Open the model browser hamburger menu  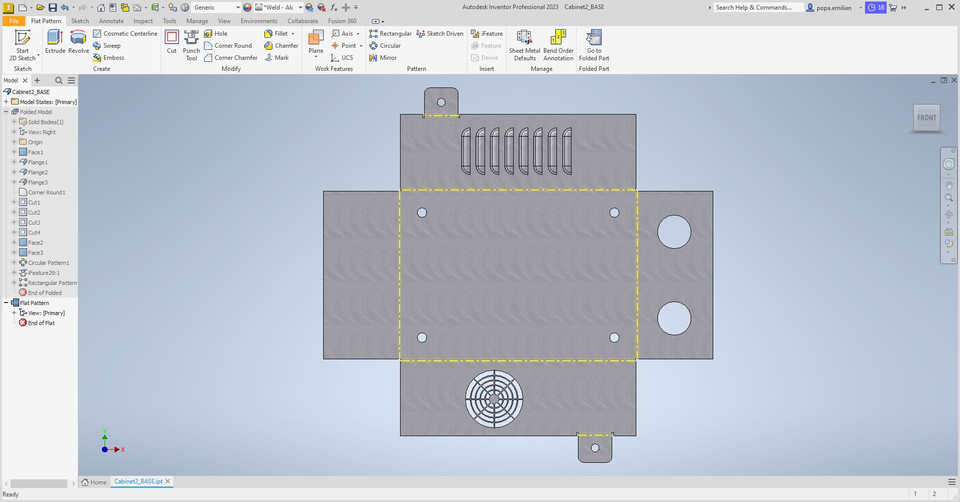pyautogui.click(x=72, y=80)
